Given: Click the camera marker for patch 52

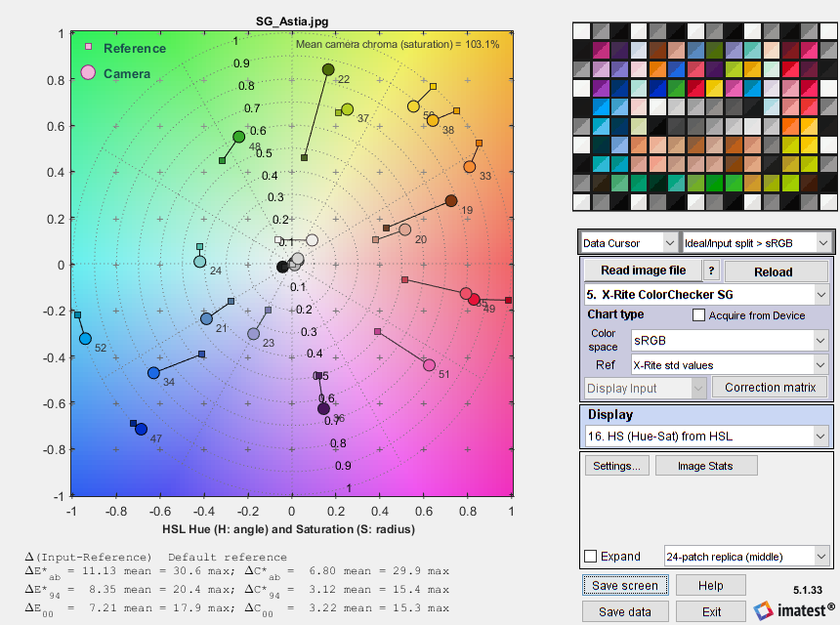Looking at the screenshot, I should pos(85,339).
